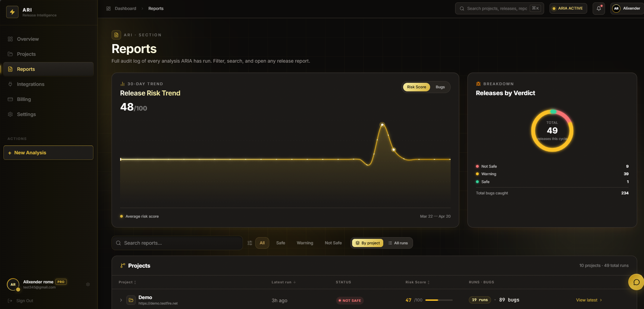644x309 pixels.
Task: Click the ARIA ACTIVE status badge
Action: pyautogui.click(x=568, y=9)
